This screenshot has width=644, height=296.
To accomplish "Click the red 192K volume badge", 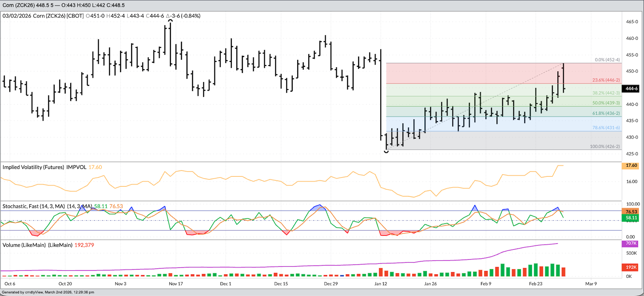I will point(631,267).
